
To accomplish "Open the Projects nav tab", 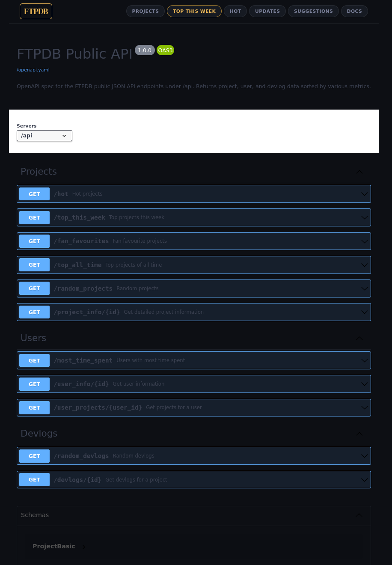I will pyautogui.click(x=145, y=11).
